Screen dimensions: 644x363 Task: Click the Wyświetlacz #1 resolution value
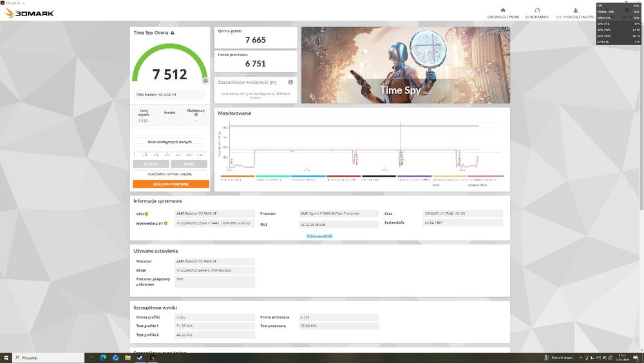[x=214, y=223]
